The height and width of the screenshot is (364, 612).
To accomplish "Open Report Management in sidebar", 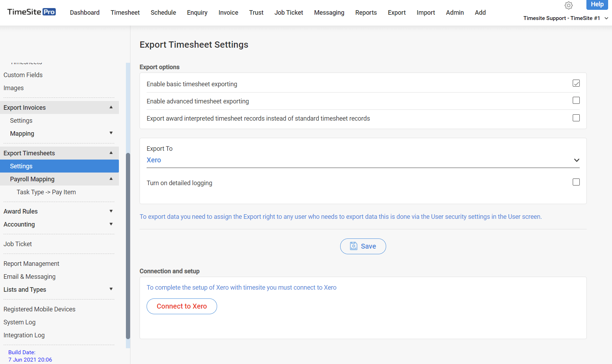I will [31, 264].
